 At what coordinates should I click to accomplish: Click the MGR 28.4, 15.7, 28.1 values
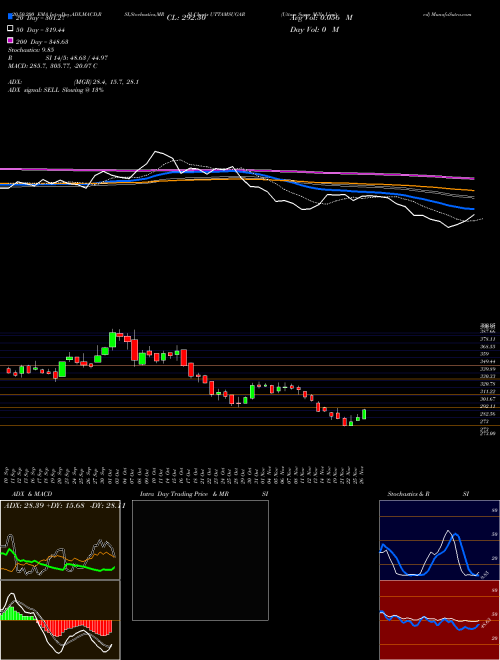[106, 82]
